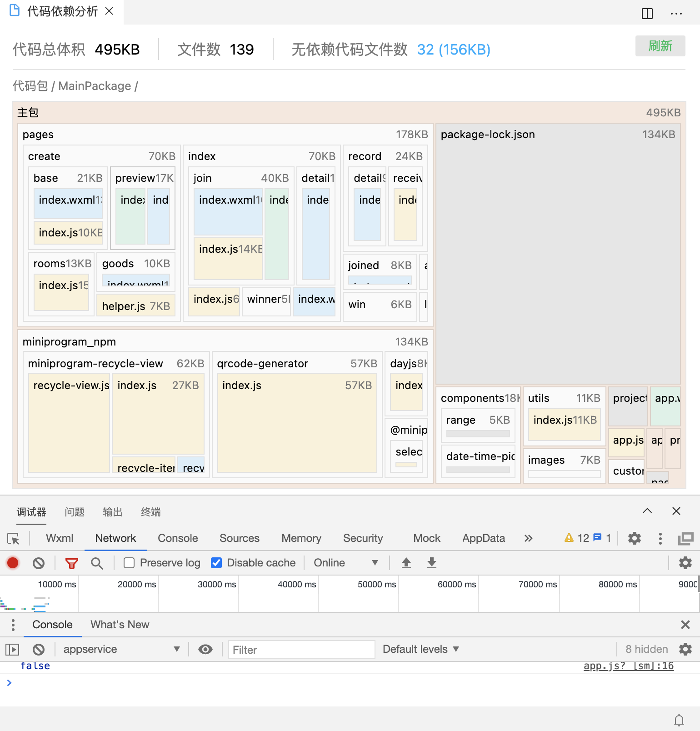Viewport: 700px width, 731px height.
Task: Click the 1 message indicator
Action: (x=602, y=538)
